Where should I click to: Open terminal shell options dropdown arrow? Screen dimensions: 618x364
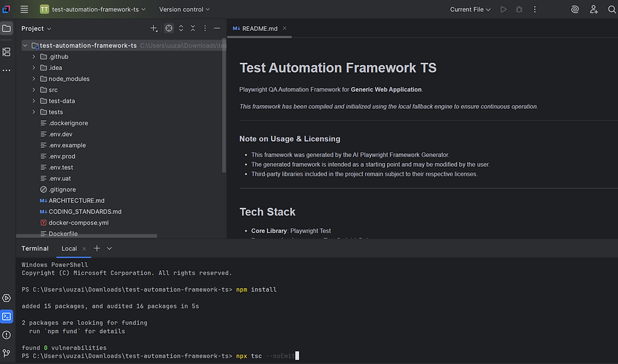[x=110, y=248]
